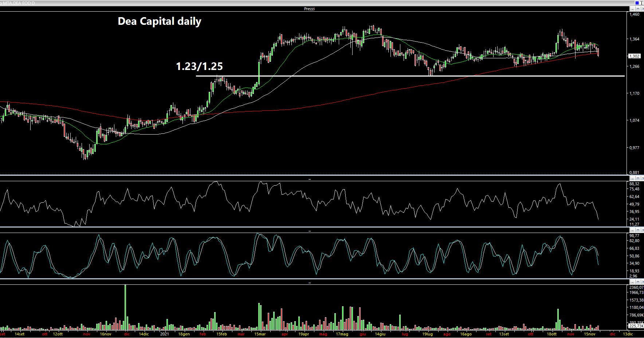Click the 1,170 price axis label
This screenshot has height=338, width=644.
pyautogui.click(x=635, y=93)
